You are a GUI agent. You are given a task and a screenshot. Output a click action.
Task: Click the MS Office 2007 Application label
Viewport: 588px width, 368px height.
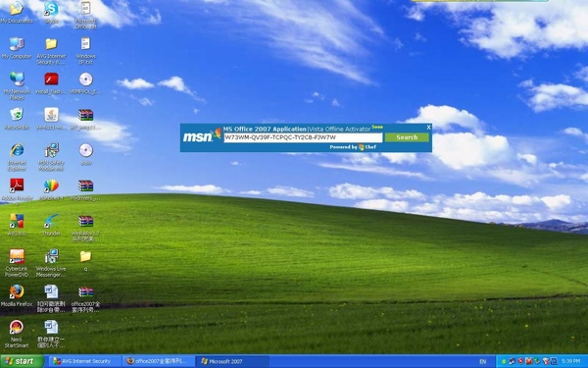265,129
